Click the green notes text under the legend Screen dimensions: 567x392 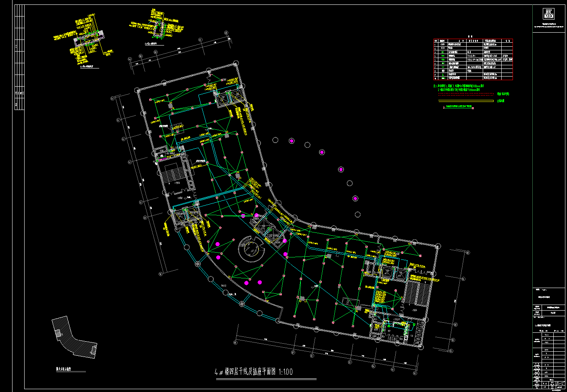click(x=459, y=88)
